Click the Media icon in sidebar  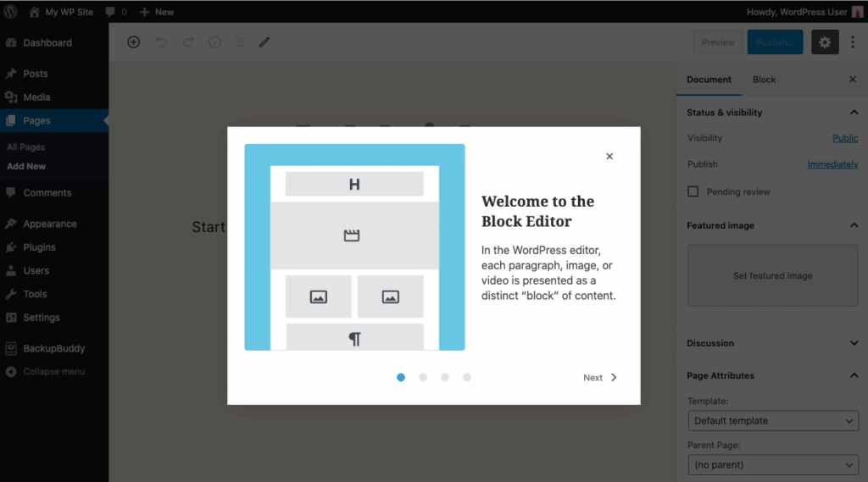click(11, 97)
